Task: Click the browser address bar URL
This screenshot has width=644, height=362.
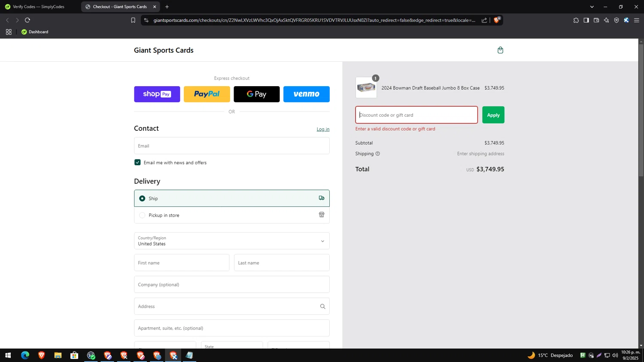Action: (314, 20)
